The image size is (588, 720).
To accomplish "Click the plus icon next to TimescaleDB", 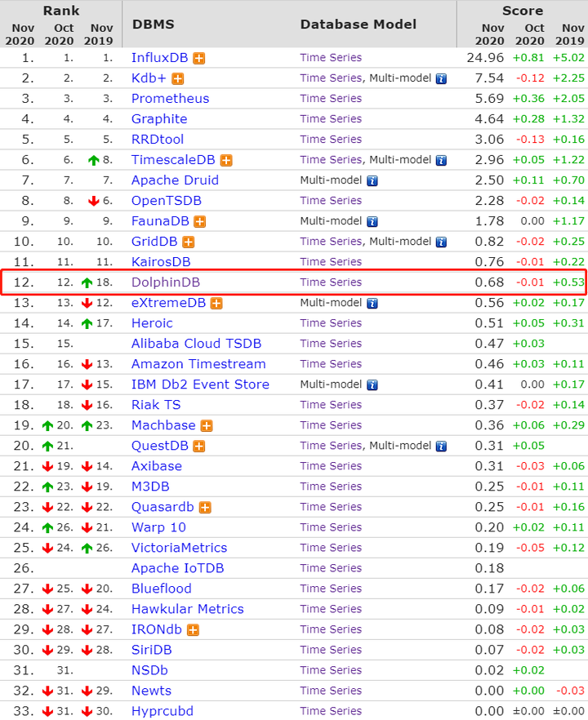I will pyautogui.click(x=226, y=160).
